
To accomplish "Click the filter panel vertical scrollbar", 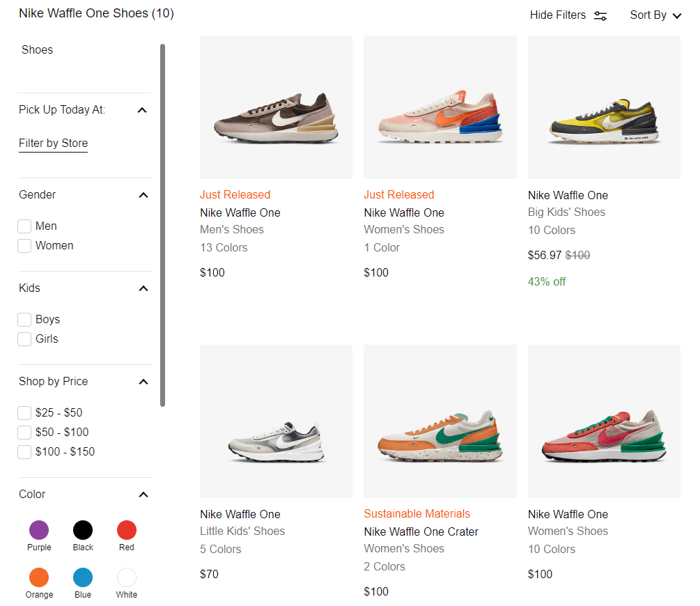I will [x=162, y=225].
